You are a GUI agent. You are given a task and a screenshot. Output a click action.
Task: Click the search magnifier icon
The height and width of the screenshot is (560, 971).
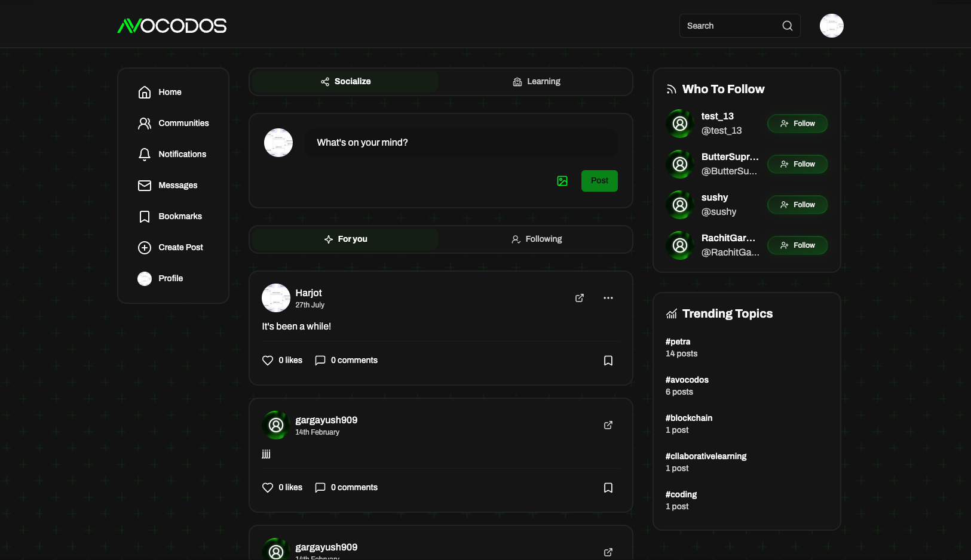coord(787,26)
